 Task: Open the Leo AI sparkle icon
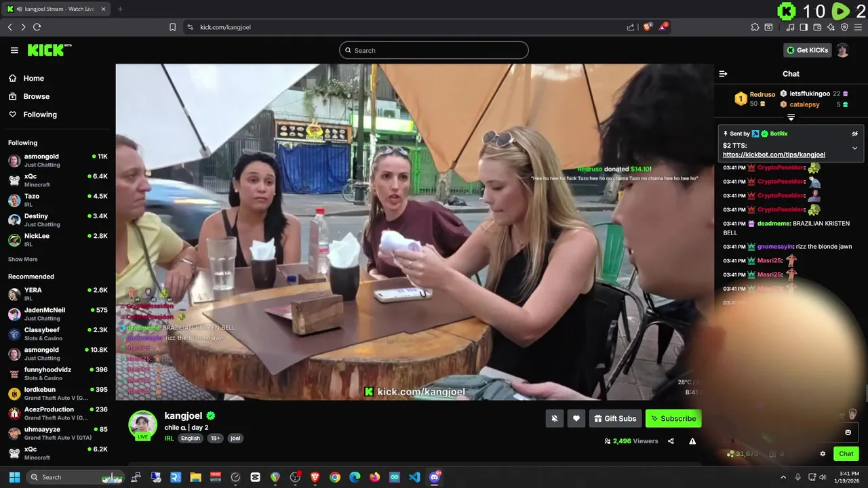[x=831, y=27]
